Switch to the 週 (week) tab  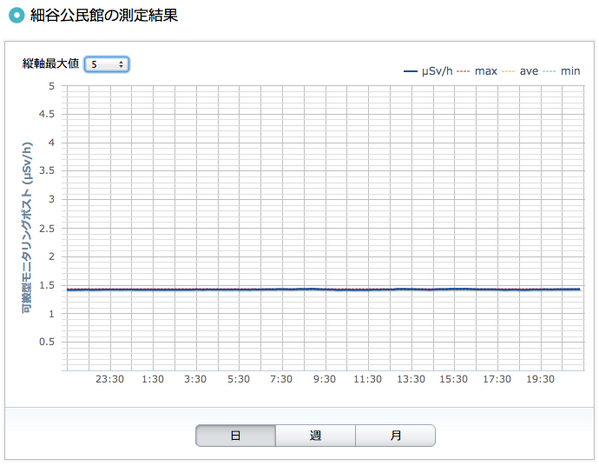(316, 435)
